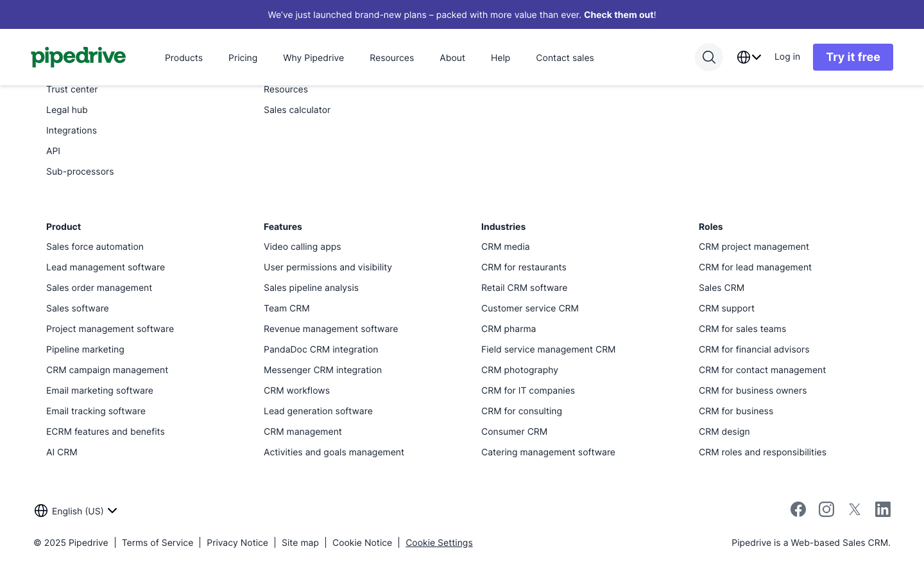Open header globe language selector

[749, 57]
